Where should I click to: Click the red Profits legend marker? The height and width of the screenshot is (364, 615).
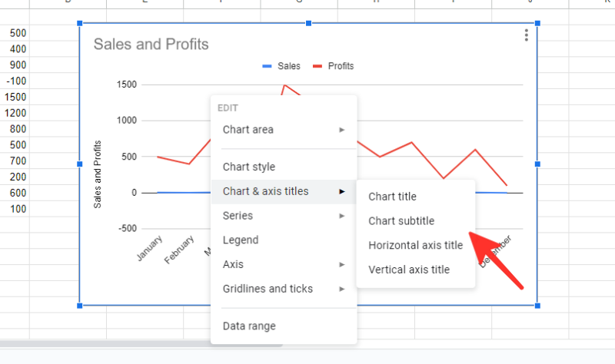319,67
